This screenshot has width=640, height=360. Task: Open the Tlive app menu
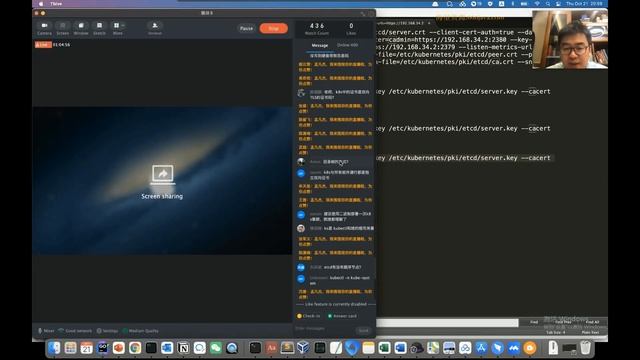pyautogui.click(x=56, y=4)
